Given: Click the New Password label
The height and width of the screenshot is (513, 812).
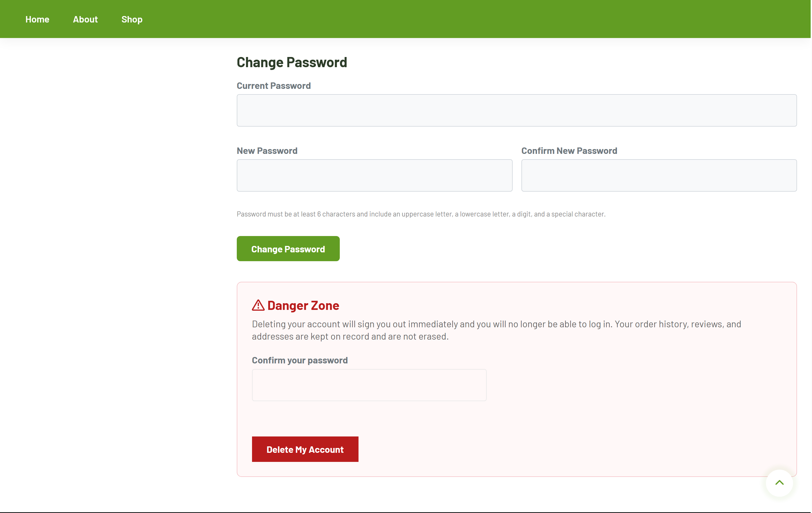Looking at the screenshot, I should 267,151.
